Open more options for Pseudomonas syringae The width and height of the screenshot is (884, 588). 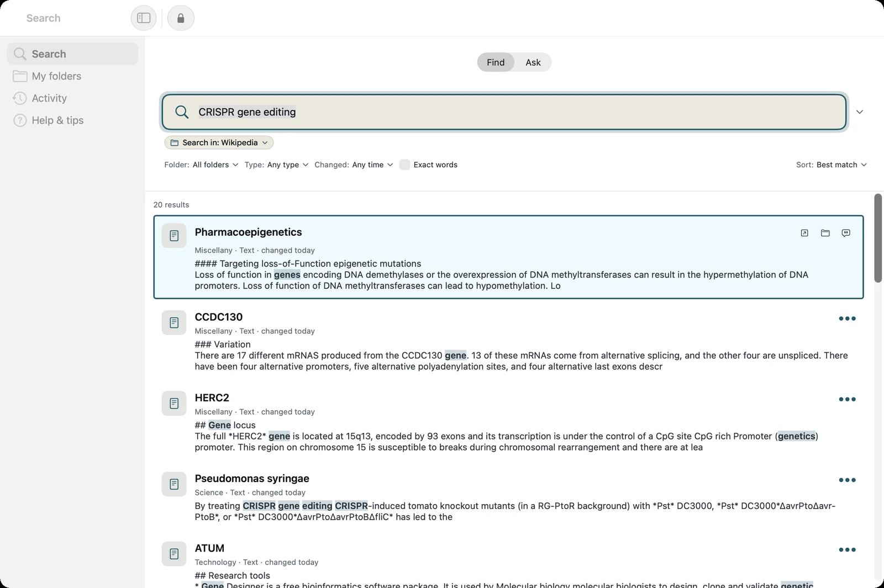(847, 480)
